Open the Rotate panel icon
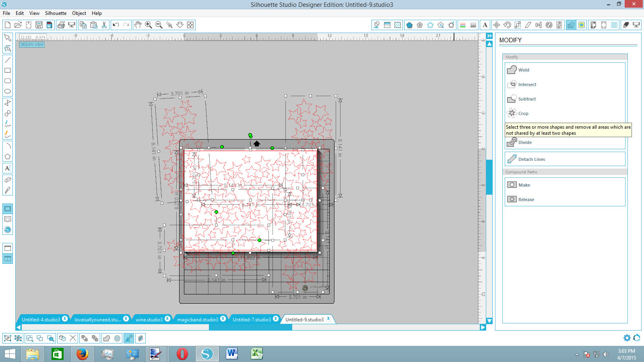The width and height of the screenshot is (644, 362). 507,25
